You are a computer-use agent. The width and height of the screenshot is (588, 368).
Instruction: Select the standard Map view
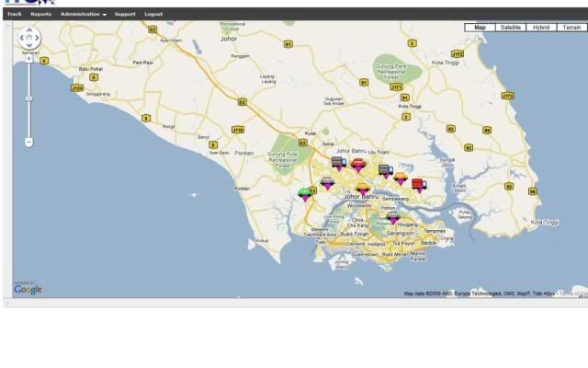click(x=479, y=28)
